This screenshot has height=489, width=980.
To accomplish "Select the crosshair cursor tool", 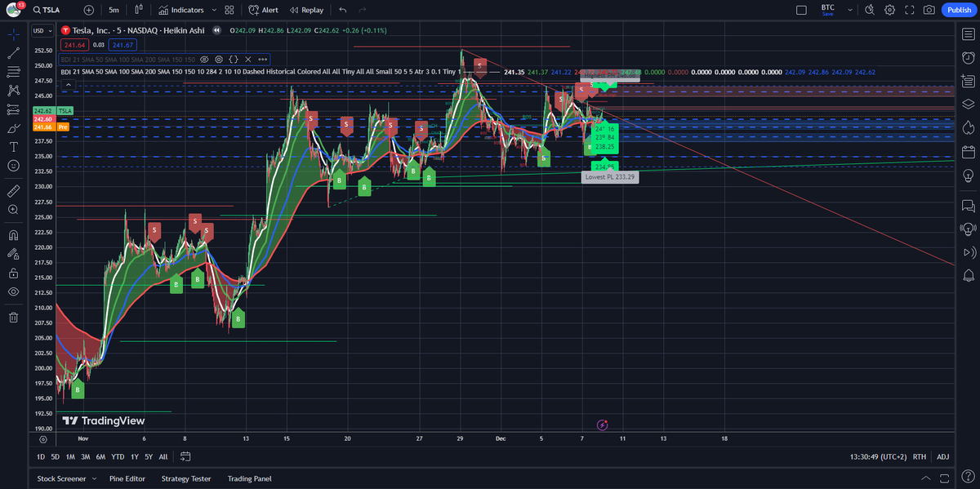I will [13, 34].
